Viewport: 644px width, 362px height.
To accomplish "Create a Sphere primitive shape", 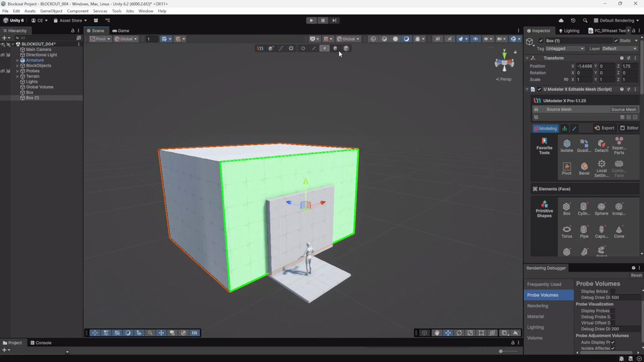I will pyautogui.click(x=602, y=209).
